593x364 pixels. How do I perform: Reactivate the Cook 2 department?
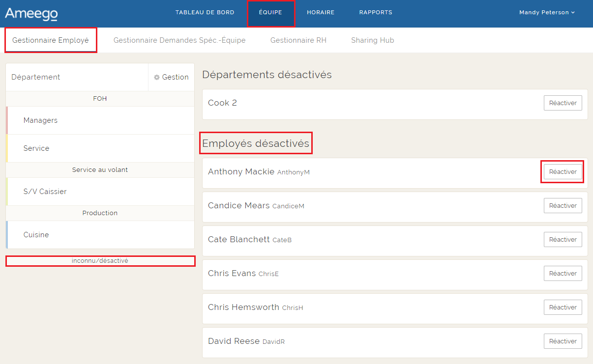click(x=563, y=103)
